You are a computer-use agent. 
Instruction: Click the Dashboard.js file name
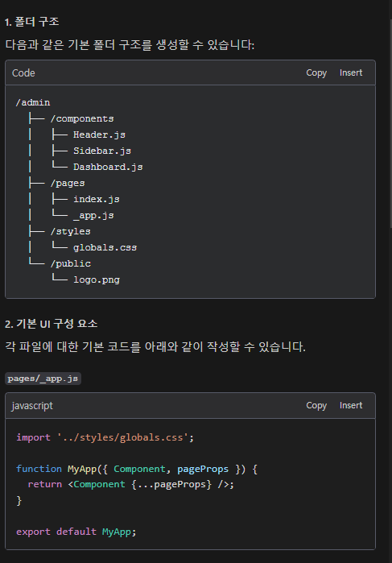[x=108, y=168]
